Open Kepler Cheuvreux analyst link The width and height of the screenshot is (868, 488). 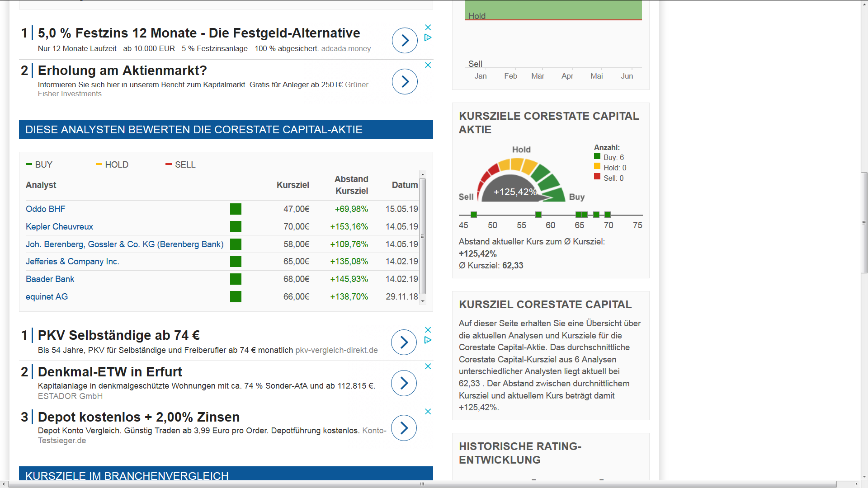point(59,227)
